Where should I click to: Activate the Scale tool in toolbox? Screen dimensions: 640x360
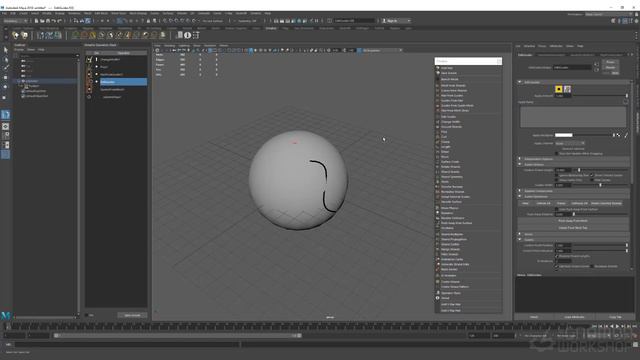tap(5, 97)
